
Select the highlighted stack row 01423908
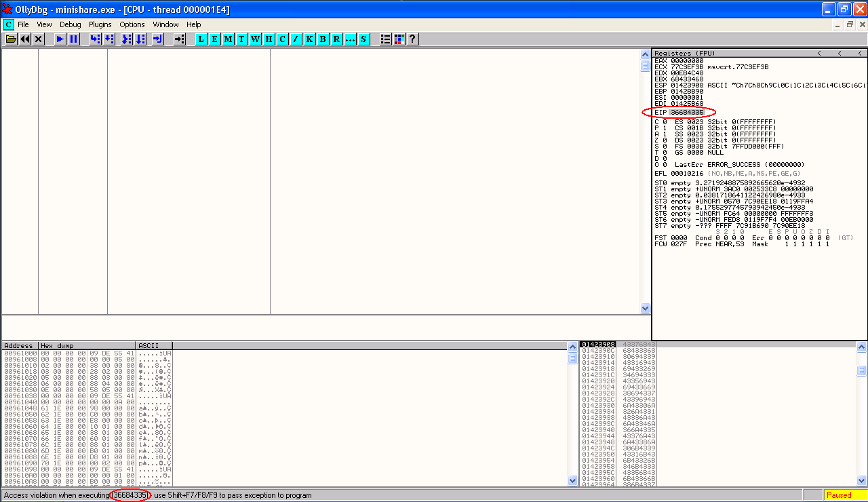(x=717, y=344)
